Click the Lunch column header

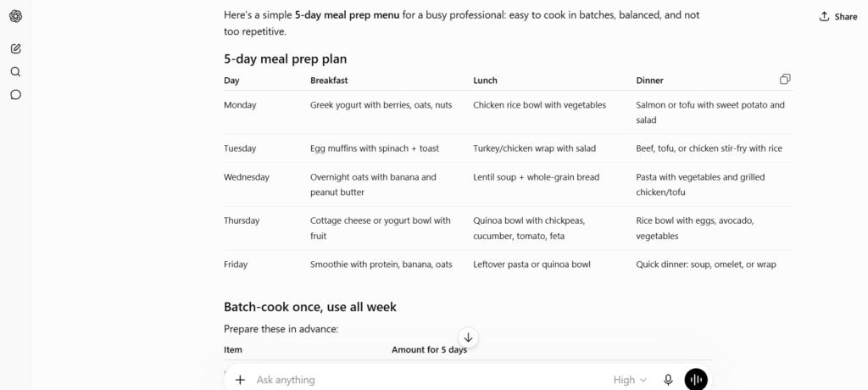[485, 81]
